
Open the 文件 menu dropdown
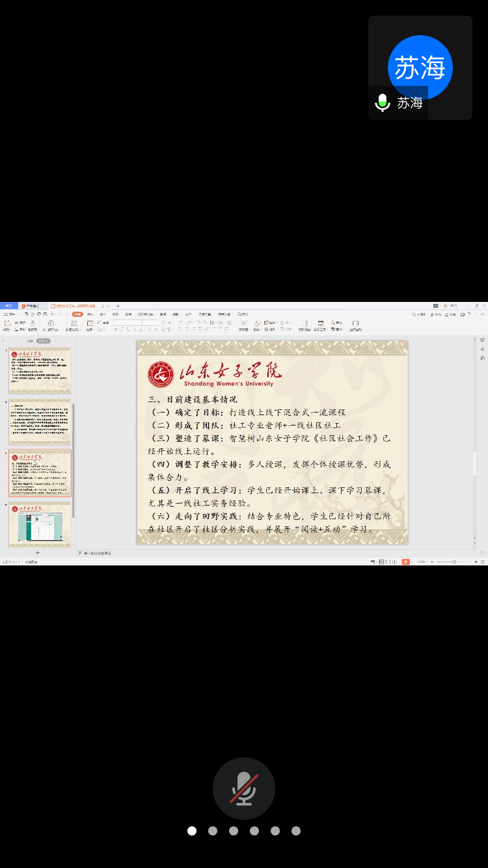click(10, 314)
